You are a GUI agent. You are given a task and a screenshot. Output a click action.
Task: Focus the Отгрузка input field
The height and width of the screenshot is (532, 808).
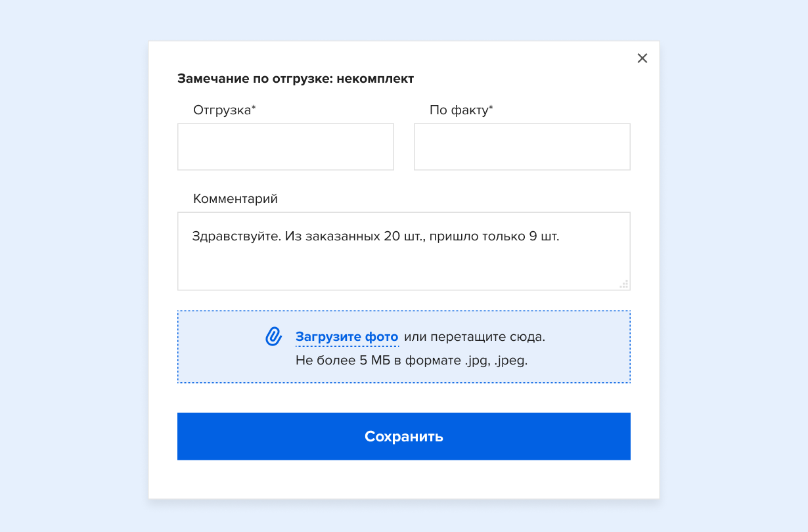286,146
